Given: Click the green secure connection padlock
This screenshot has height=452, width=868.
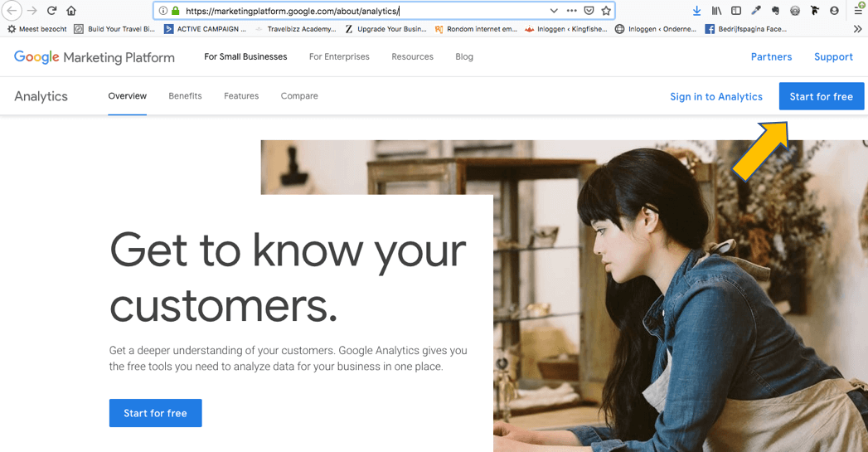Looking at the screenshot, I should [176, 11].
